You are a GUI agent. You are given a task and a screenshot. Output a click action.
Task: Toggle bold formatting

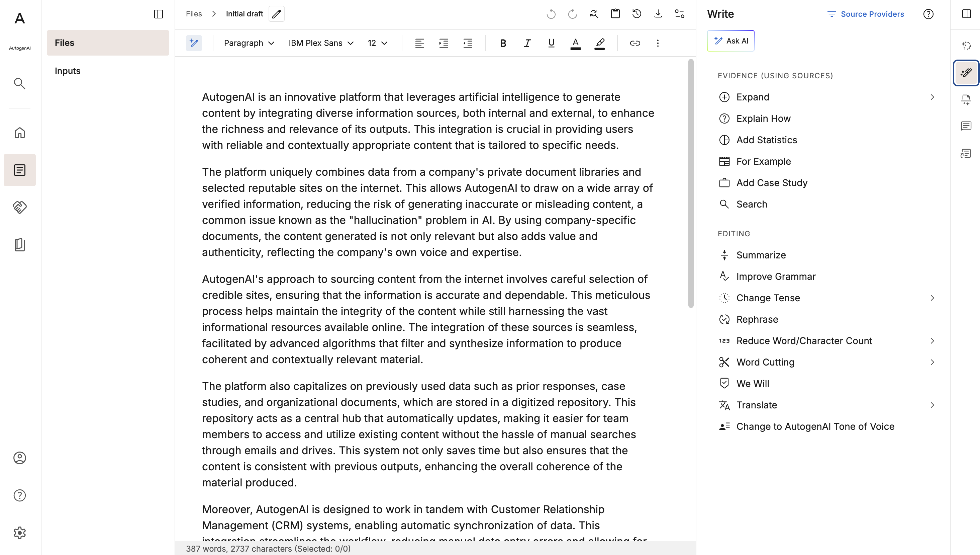tap(503, 43)
